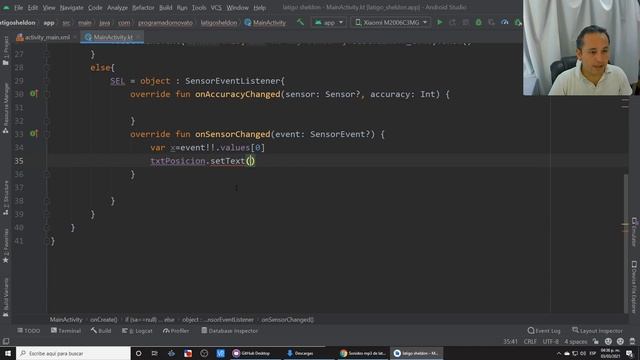640x360 pixels.
Task: Click the Apply Changes icon in toolbar
Action: click(453, 22)
